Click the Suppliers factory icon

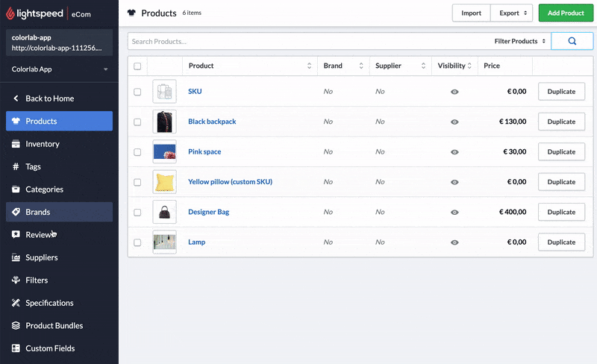pos(16,257)
